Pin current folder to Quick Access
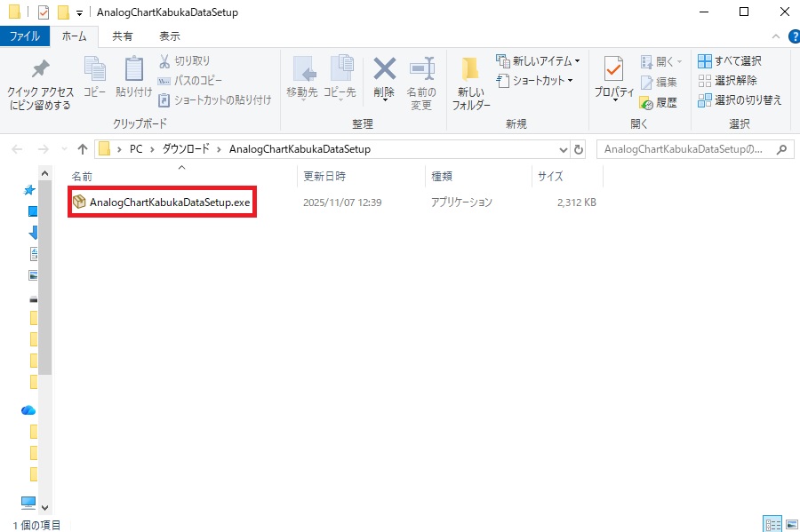Image resolution: width=800 pixels, height=532 pixels. tap(39, 84)
